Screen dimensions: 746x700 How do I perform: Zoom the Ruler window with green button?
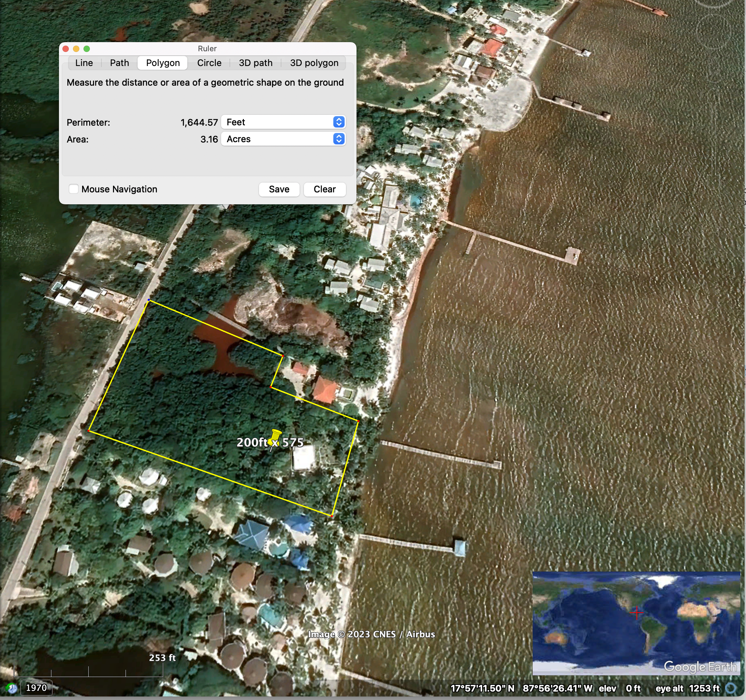click(87, 49)
